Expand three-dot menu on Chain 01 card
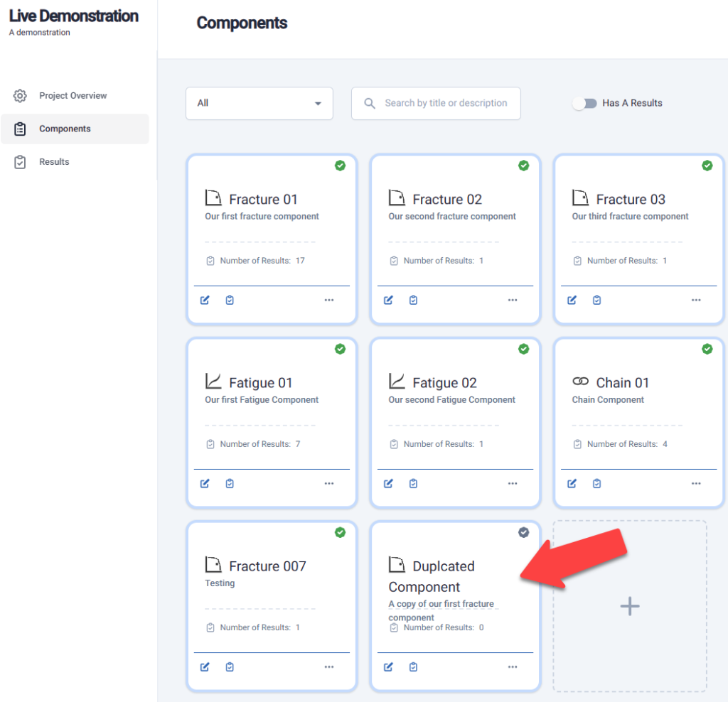Screen dimensions: 728x702 point(695,483)
